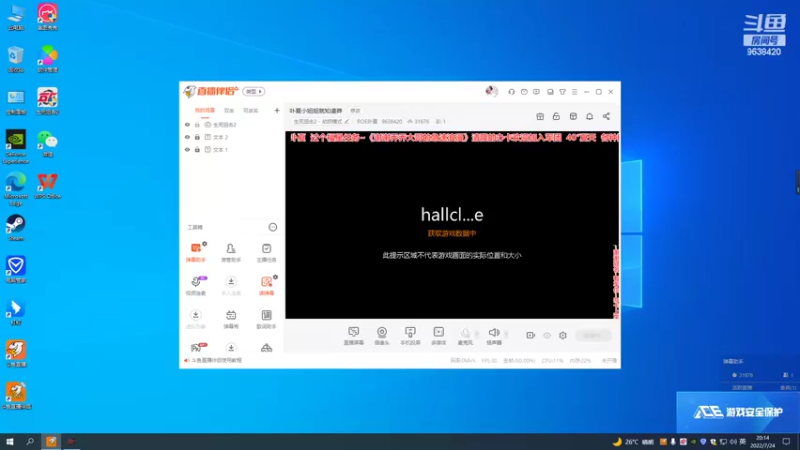Toggle preview eye icon beside settings gear
Image resolution: width=800 pixels, height=450 pixels.
pyautogui.click(x=547, y=335)
